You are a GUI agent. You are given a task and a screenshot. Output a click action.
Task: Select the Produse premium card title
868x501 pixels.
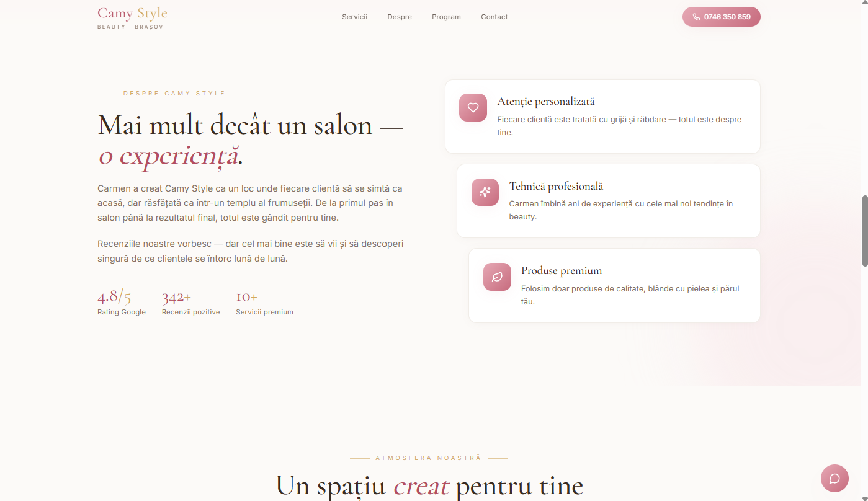[562, 270]
